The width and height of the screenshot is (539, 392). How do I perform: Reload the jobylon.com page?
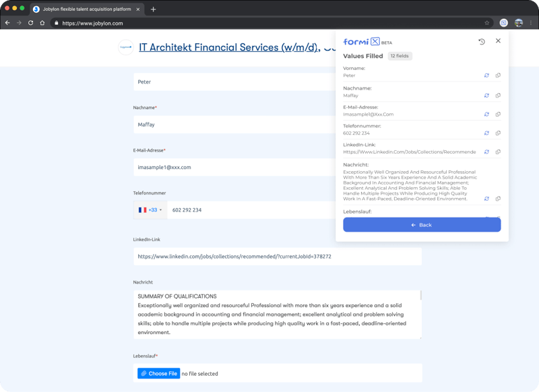point(29,22)
